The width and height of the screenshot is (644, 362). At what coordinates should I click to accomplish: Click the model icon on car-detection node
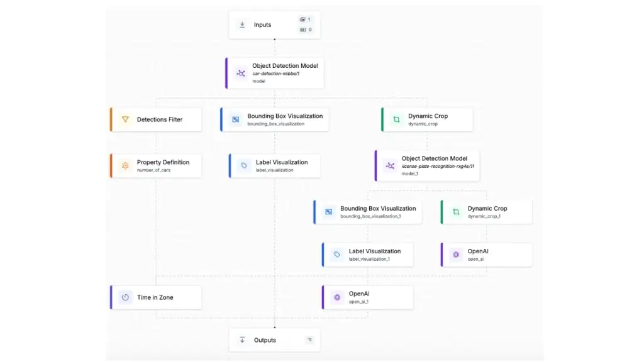[x=240, y=74]
